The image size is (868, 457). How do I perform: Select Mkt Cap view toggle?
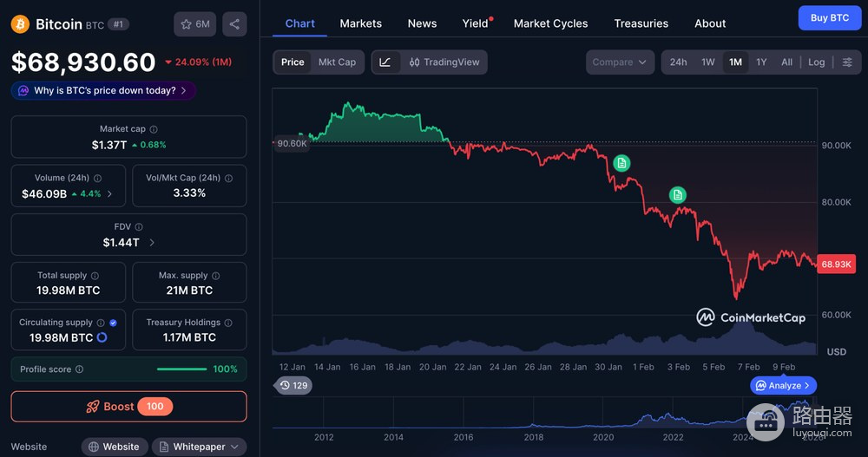[337, 62]
